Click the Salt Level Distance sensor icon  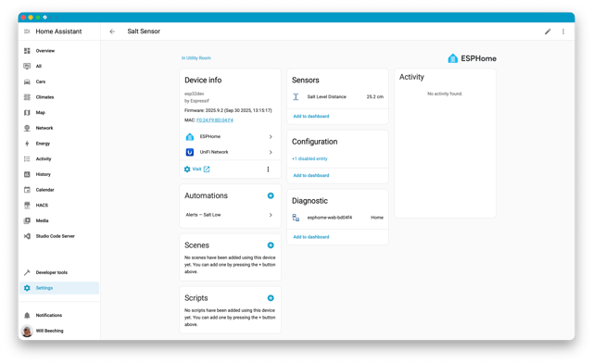296,96
